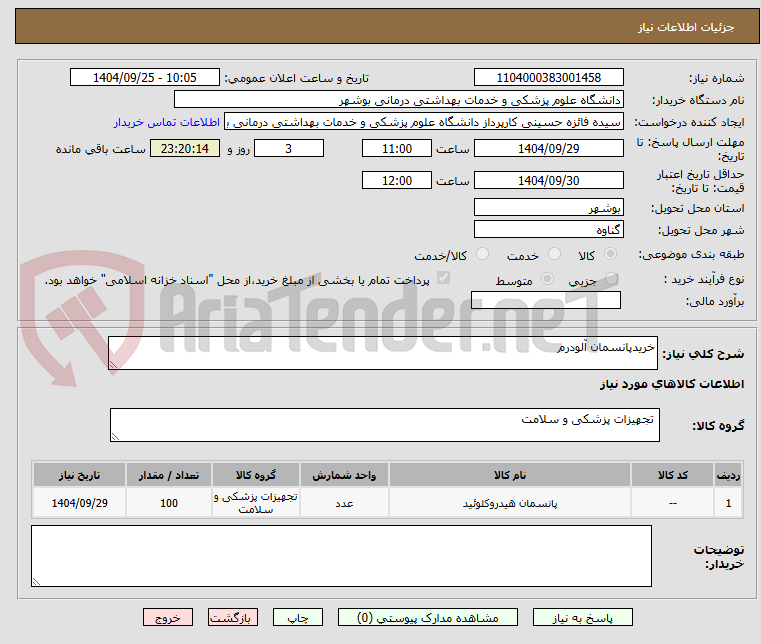
Task: Click the ردیف column header
Action: point(728,475)
